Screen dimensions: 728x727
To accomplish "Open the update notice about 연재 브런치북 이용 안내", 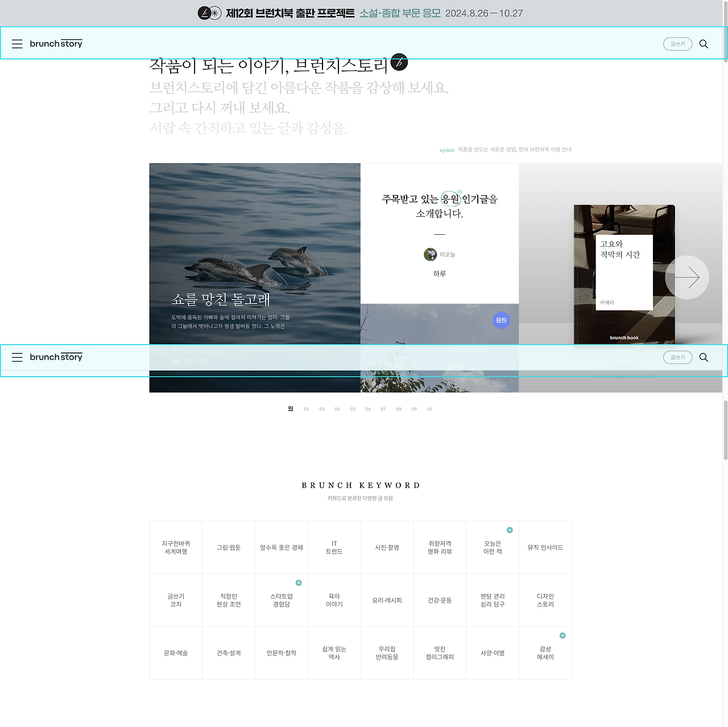I will (506, 149).
